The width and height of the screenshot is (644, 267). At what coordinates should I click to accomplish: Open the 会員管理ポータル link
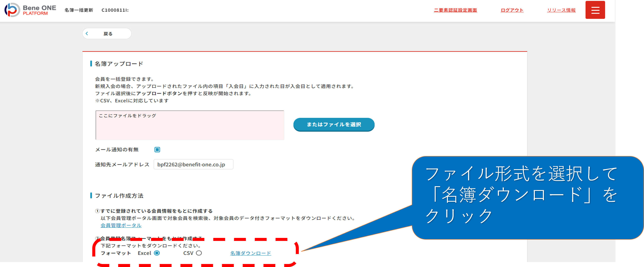click(121, 225)
